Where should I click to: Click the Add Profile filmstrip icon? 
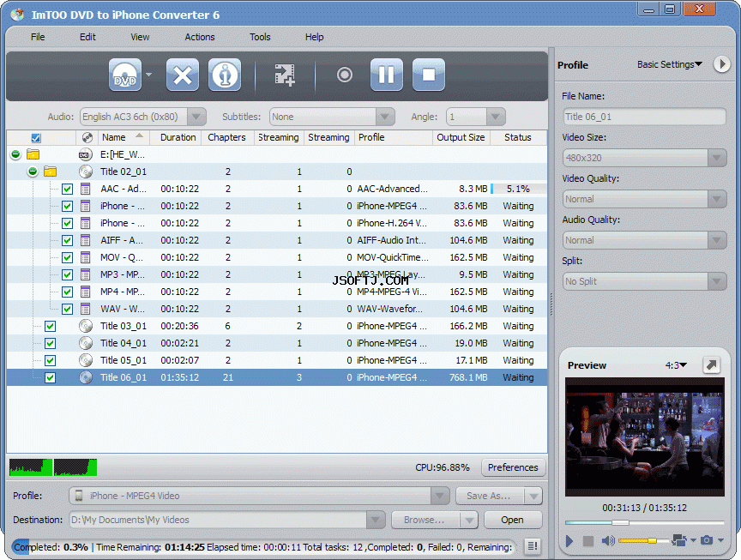click(x=285, y=75)
